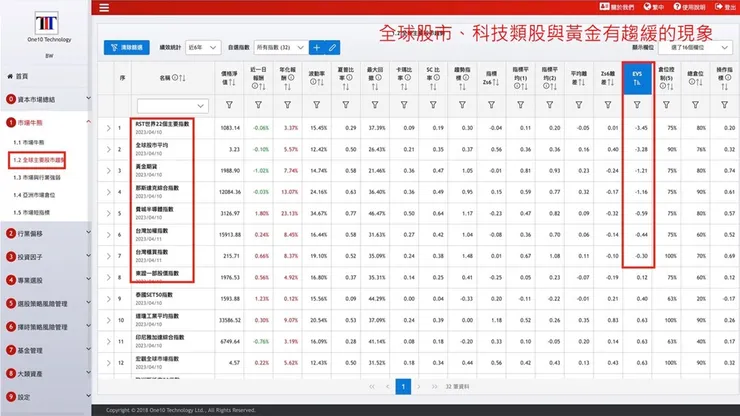This screenshot has height=416, width=740.
Task: Open the filter funnel under SC比率
Action: (x=433, y=105)
